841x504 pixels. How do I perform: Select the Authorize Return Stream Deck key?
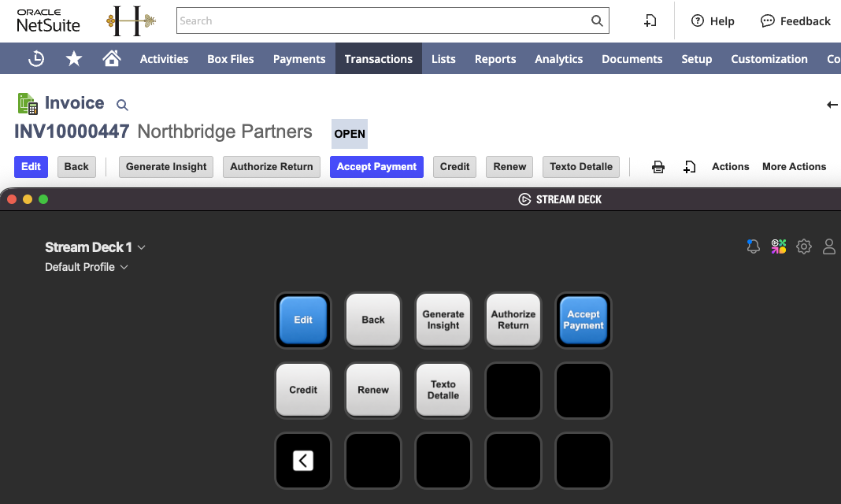(513, 320)
